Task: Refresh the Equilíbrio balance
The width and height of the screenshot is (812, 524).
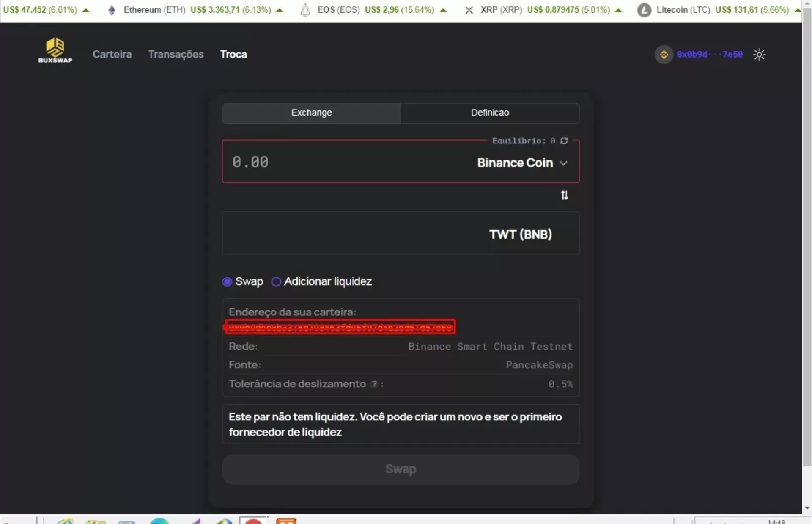Action: 564,141
